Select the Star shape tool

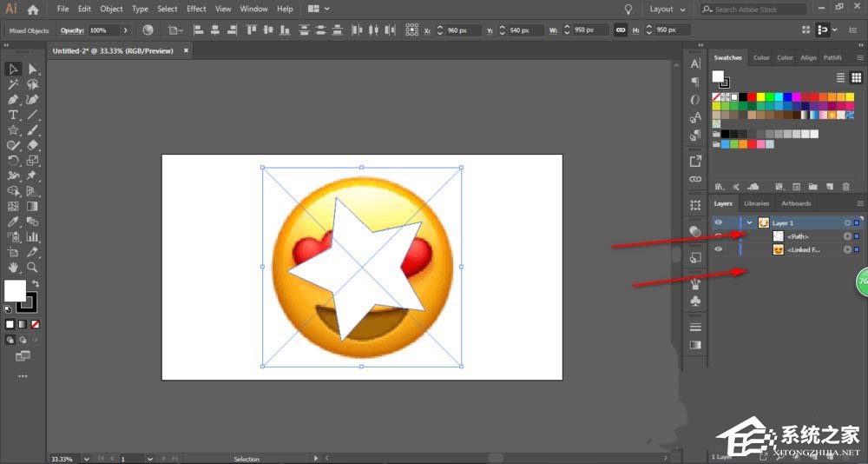pyautogui.click(x=13, y=130)
